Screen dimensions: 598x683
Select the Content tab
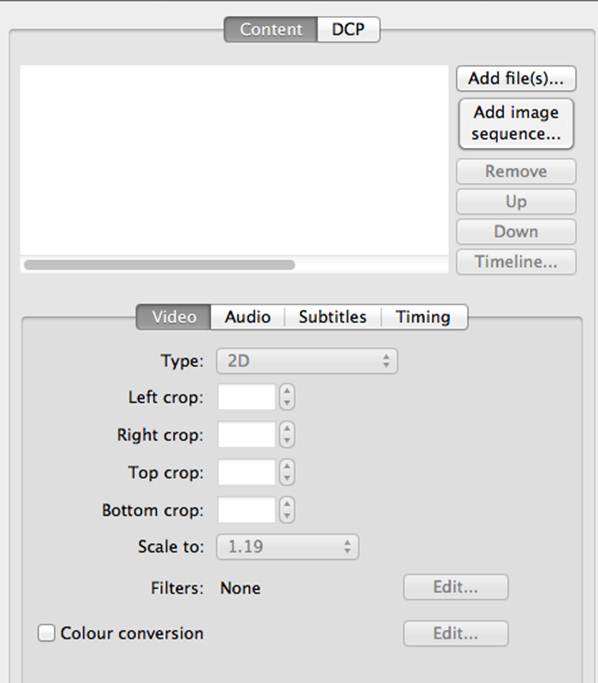coord(271,30)
